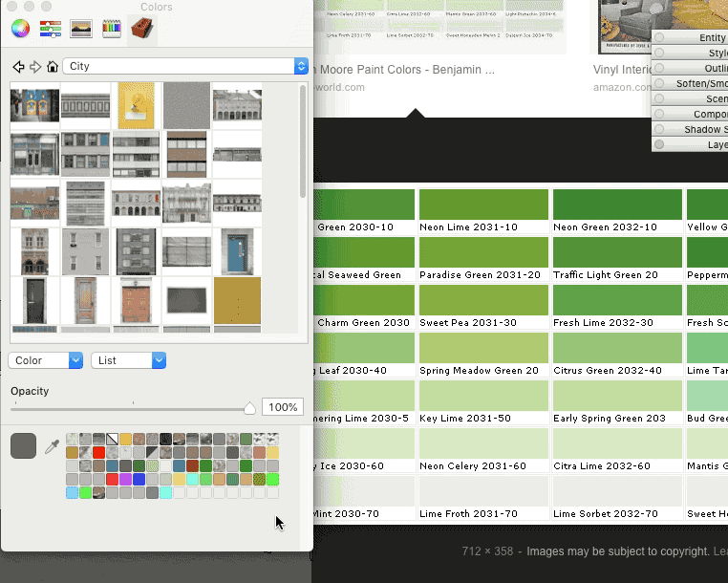Click the Early Spring Green label
Viewport: 728px width, 583px height.
[610, 418]
